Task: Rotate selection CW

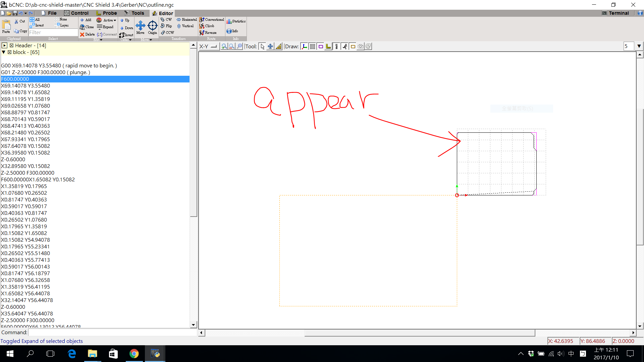Action: tap(166, 20)
